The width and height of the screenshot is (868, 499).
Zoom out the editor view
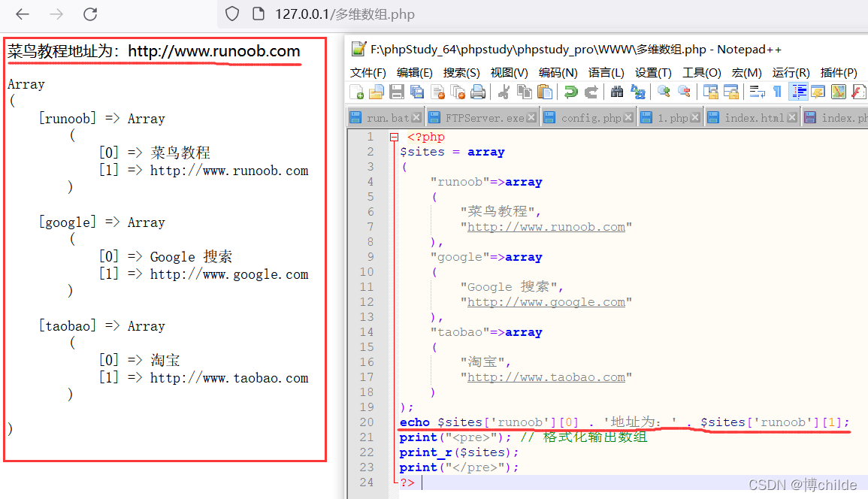click(684, 92)
